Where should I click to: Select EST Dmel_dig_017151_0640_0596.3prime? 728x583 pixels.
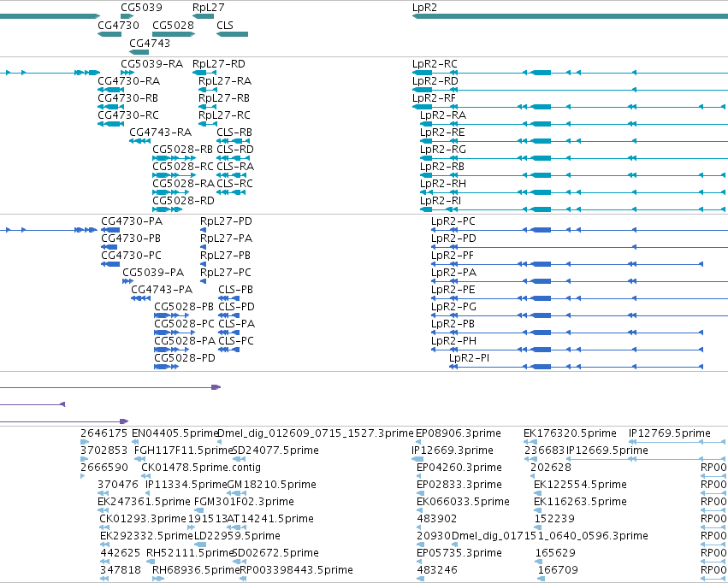click(x=550, y=536)
